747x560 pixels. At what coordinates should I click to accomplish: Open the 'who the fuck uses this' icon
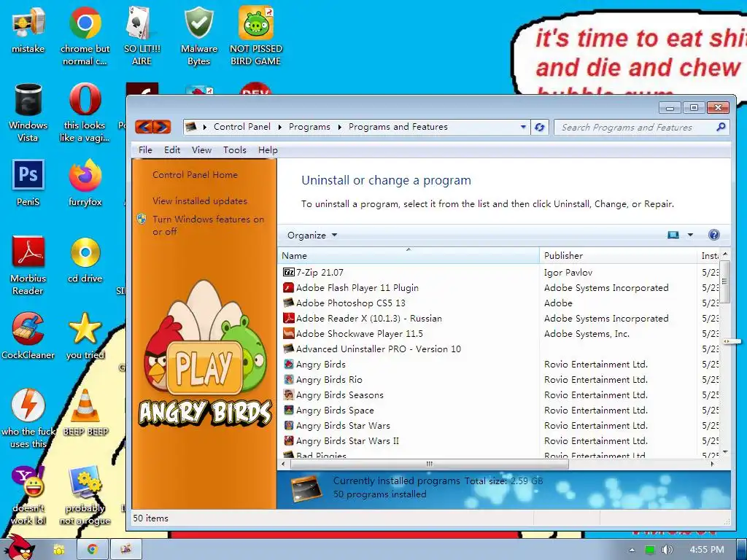click(x=28, y=419)
